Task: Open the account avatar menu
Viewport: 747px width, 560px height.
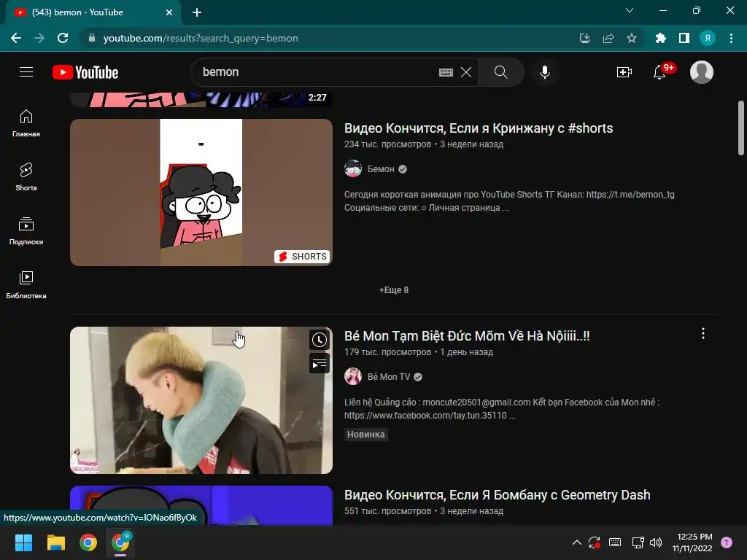Action: (702, 72)
